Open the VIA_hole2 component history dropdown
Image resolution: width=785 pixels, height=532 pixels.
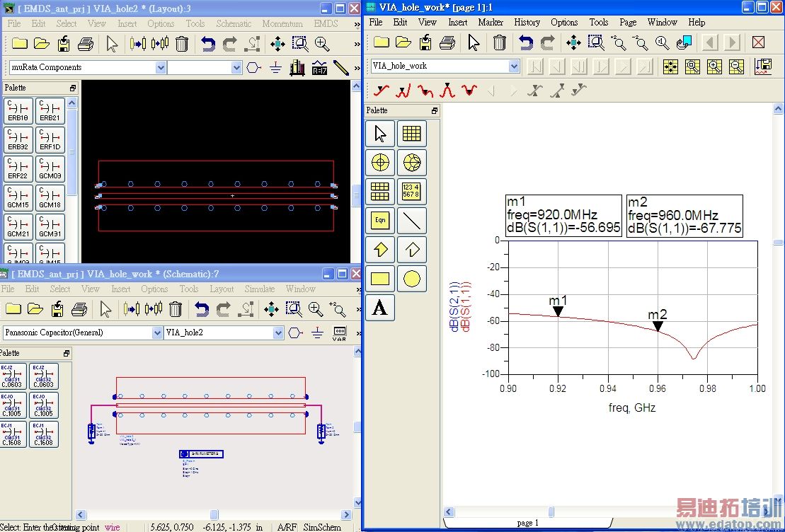[278, 332]
